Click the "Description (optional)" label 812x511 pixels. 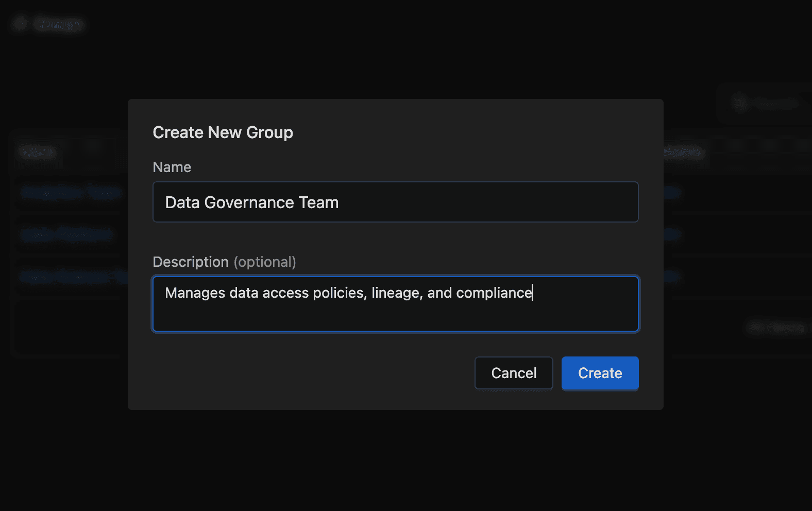pyautogui.click(x=224, y=262)
